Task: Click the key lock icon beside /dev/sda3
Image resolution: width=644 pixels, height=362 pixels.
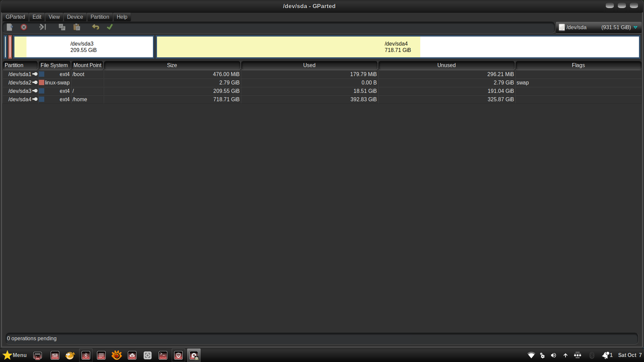Action: pos(35,91)
